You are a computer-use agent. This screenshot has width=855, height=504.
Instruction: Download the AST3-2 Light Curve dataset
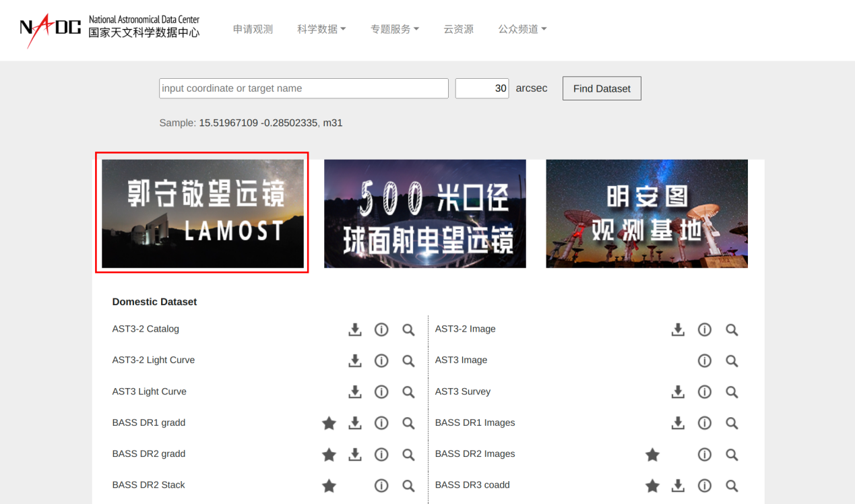coord(355,360)
